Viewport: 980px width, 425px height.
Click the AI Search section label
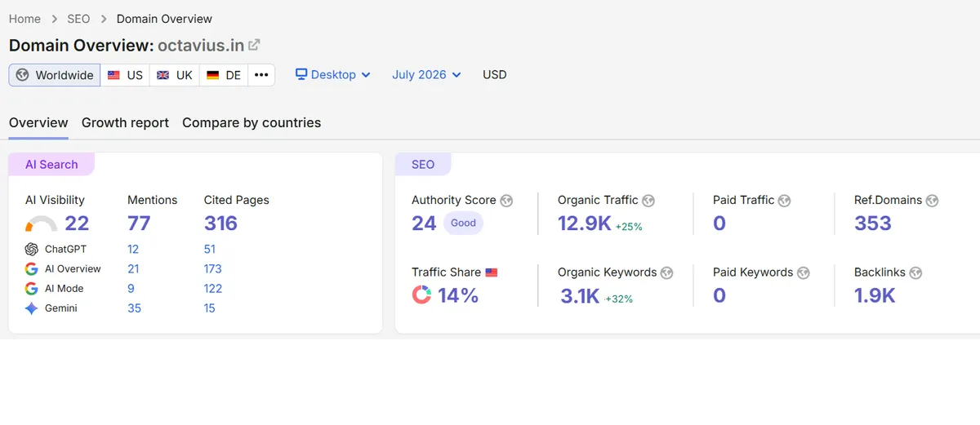(x=51, y=164)
